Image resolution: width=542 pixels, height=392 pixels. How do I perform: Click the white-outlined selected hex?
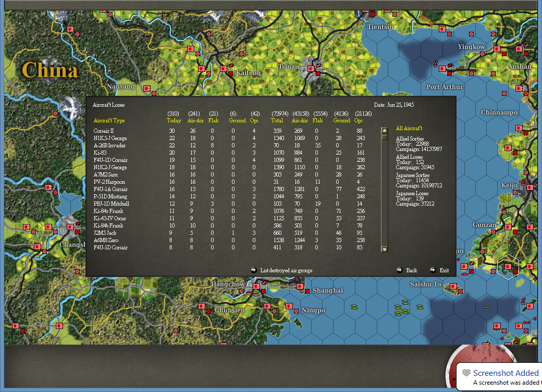(508, 267)
